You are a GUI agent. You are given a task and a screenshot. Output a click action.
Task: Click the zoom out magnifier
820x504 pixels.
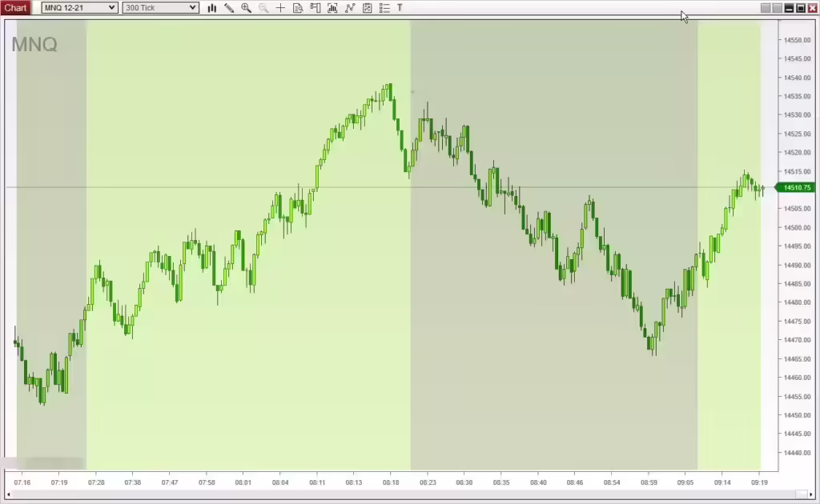263,8
